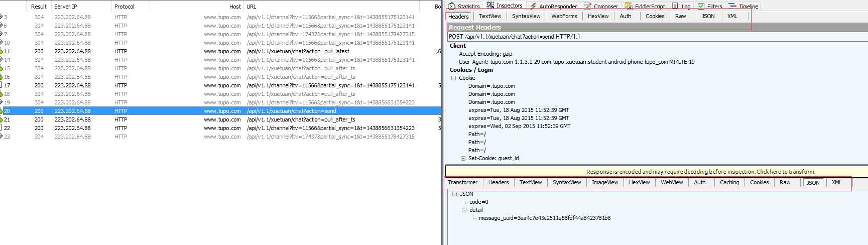Sort sessions by Result column
This screenshot has width=868, height=245.
[39, 7]
